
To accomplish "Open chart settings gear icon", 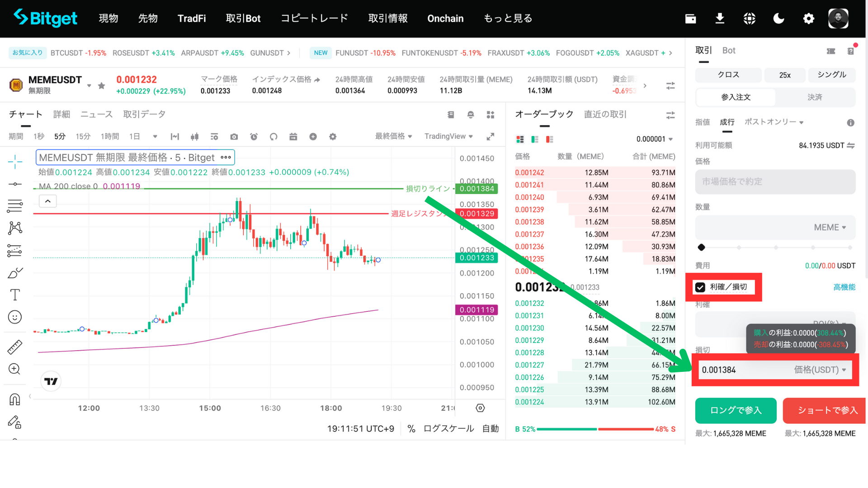I will point(333,136).
